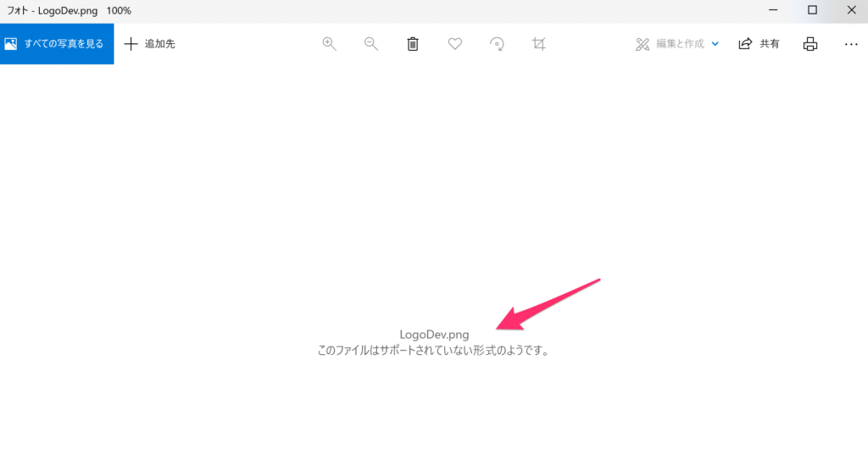Screen dimensions: 868x454
Task: Add to favorites with the heart icon
Action: coord(455,44)
